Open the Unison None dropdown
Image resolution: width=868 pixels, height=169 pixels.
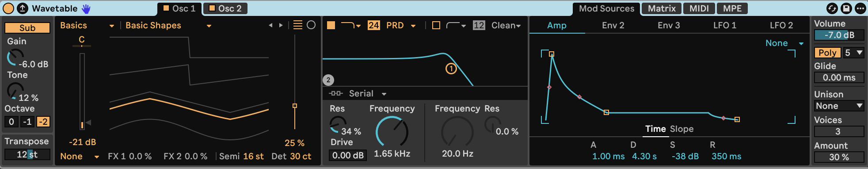839,106
